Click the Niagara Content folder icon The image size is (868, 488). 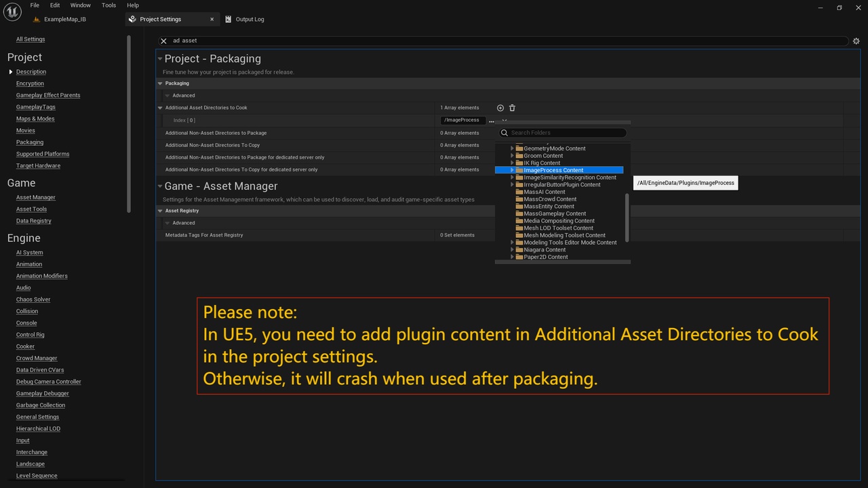pos(519,250)
